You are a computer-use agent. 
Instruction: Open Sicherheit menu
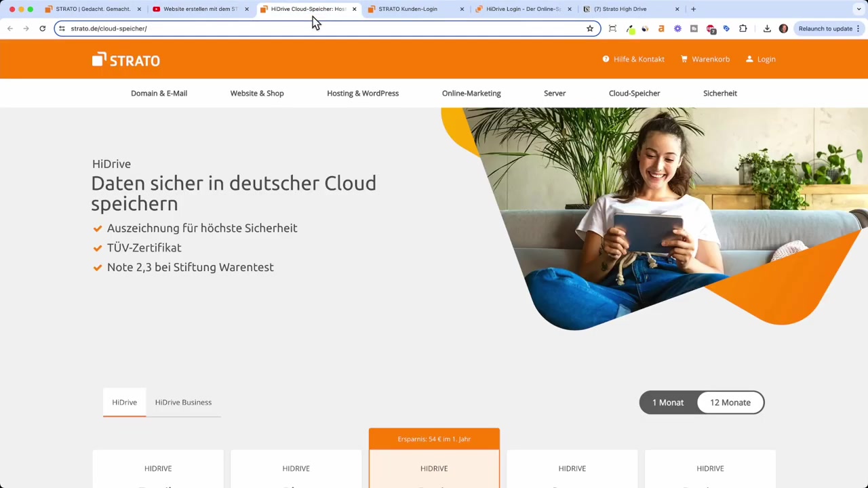coord(720,93)
